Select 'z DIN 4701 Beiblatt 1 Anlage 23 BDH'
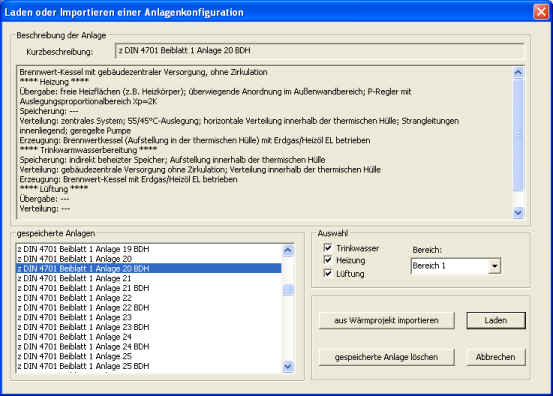The height and width of the screenshot is (396, 553). (x=149, y=327)
